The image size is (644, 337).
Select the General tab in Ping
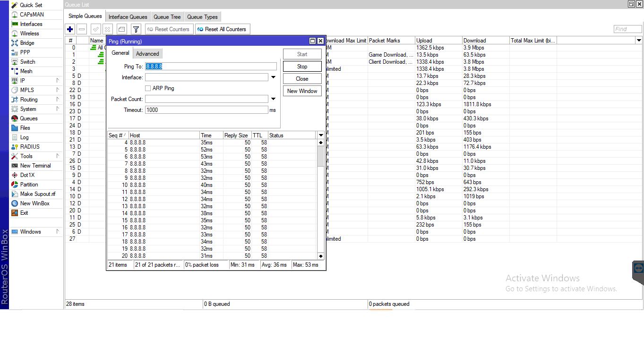pyautogui.click(x=120, y=53)
